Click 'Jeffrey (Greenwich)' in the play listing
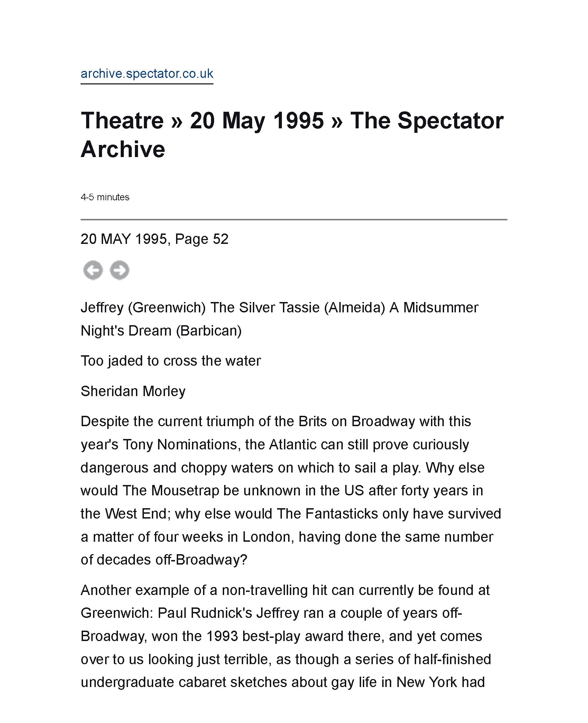588x723 pixels. tap(143, 308)
